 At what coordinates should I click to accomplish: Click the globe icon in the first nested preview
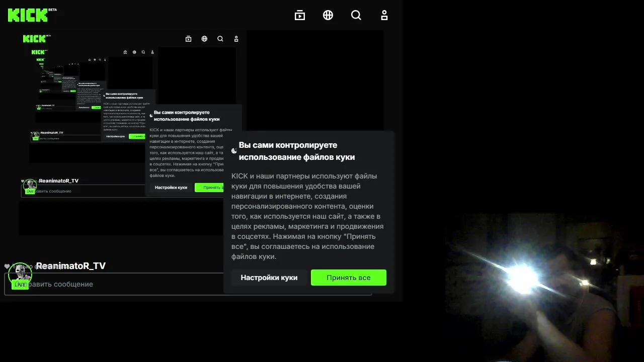tap(204, 39)
